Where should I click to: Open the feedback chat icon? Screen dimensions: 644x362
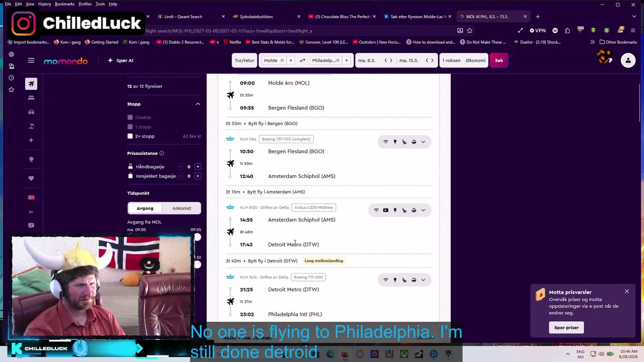pos(31,226)
